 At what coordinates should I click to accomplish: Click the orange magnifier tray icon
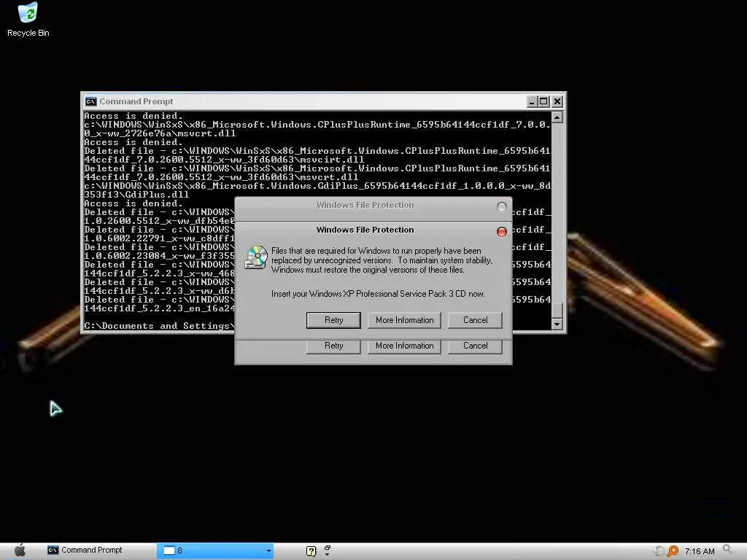point(673,551)
